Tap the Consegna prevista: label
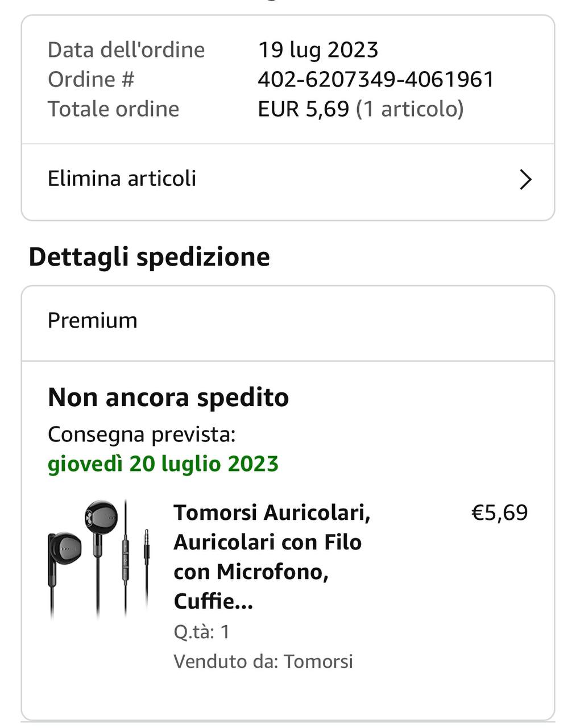Screen dimensions: 576x728 [142, 435]
